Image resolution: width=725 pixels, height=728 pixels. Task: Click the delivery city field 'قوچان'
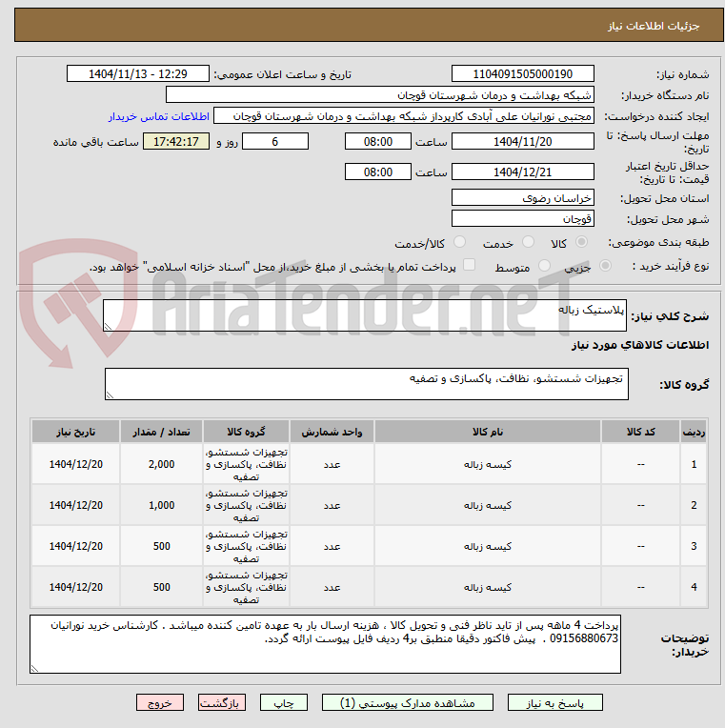[523, 218]
